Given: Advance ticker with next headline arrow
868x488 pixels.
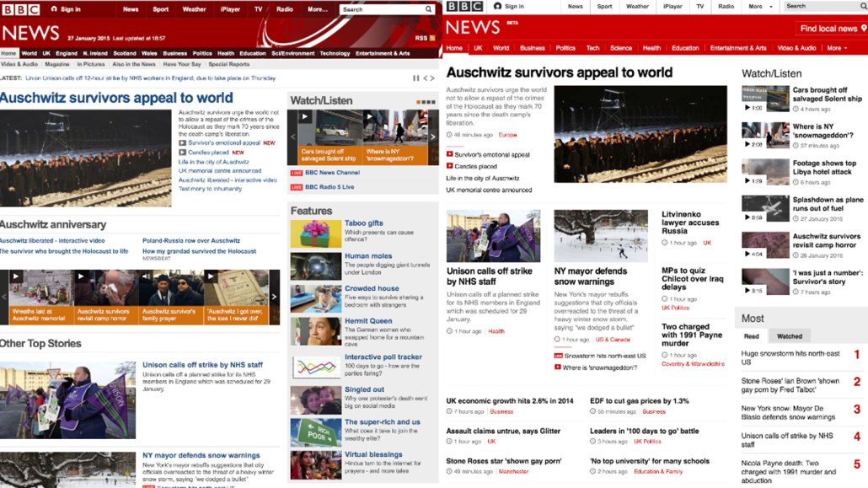Looking at the screenshot, I should point(433,78).
